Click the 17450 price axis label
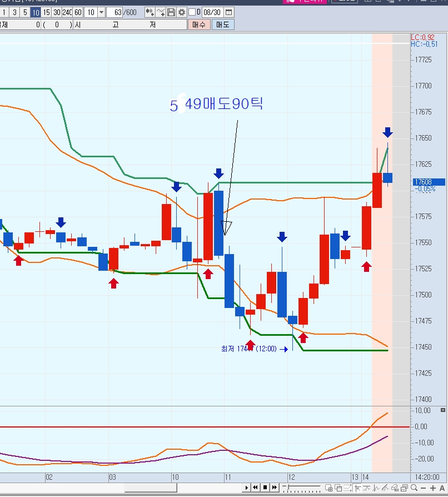 [424, 347]
